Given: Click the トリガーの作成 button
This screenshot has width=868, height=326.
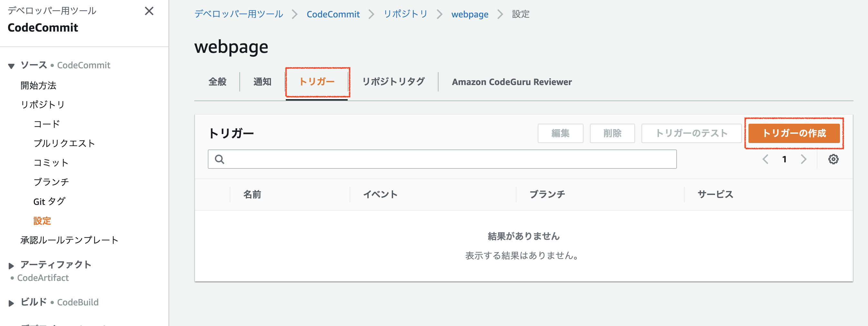Looking at the screenshot, I should pyautogui.click(x=794, y=133).
